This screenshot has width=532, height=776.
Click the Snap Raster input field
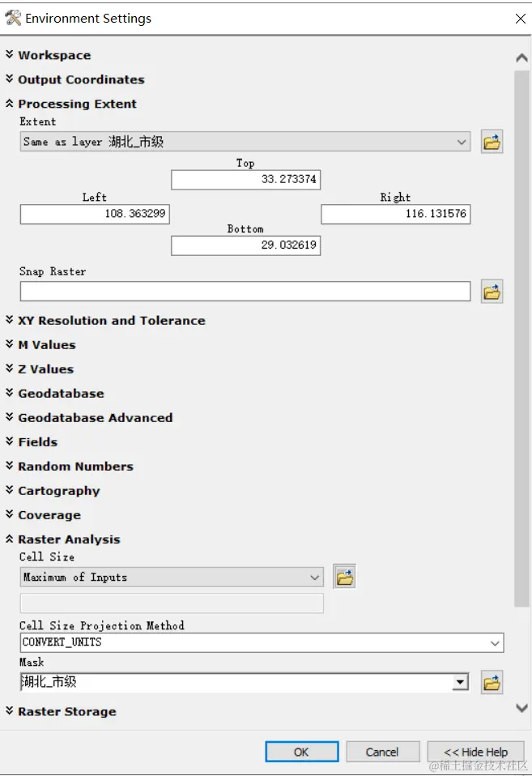(x=245, y=291)
